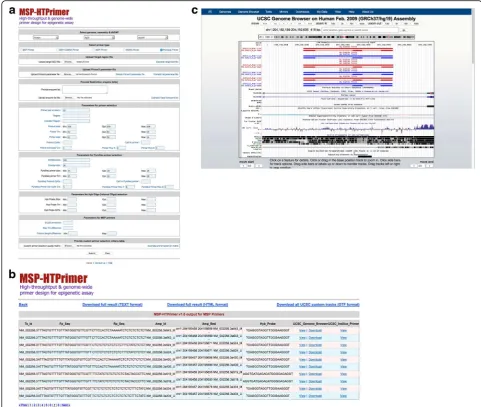Click Browse for the target input file upload
This screenshot has width=481, height=407.
(68, 62)
